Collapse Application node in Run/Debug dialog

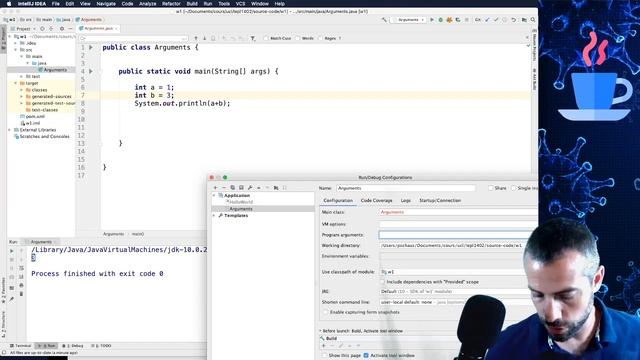coord(214,196)
